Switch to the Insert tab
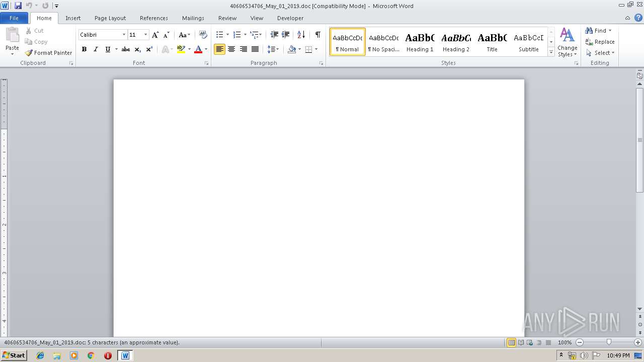The height and width of the screenshot is (362, 644). 73,18
